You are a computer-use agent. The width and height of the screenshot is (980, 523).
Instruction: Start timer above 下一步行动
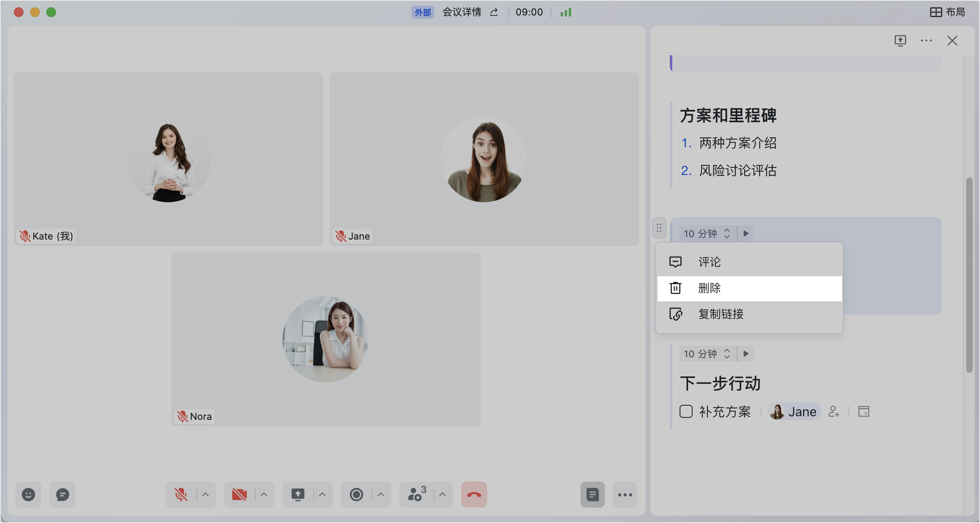[x=746, y=354]
